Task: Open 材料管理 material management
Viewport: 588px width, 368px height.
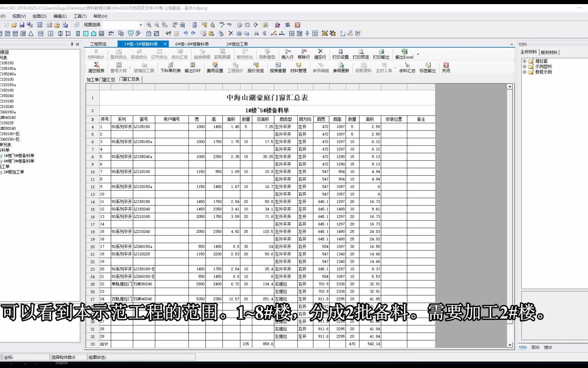Action: pyautogui.click(x=298, y=68)
